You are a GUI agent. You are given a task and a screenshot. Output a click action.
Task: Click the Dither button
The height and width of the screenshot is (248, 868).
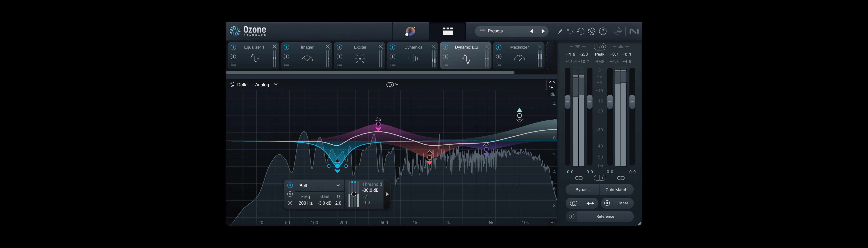tap(623, 203)
